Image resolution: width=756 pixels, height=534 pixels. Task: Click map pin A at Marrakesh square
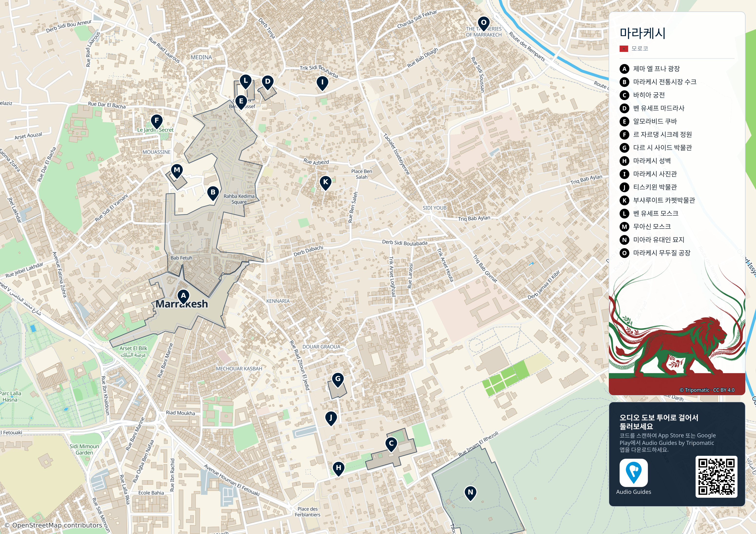click(x=183, y=296)
